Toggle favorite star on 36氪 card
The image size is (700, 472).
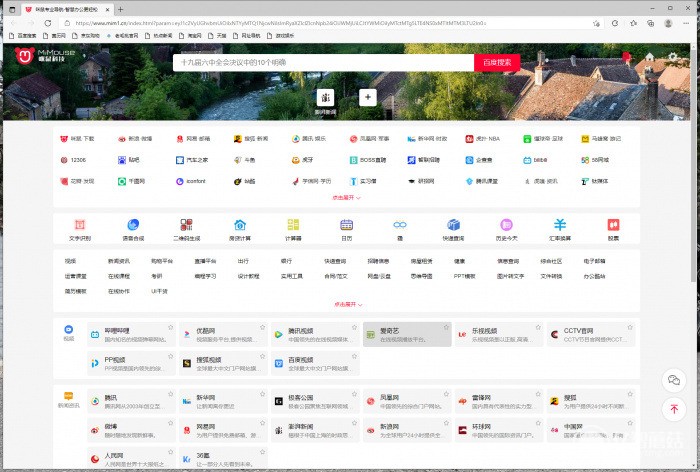[262, 452]
